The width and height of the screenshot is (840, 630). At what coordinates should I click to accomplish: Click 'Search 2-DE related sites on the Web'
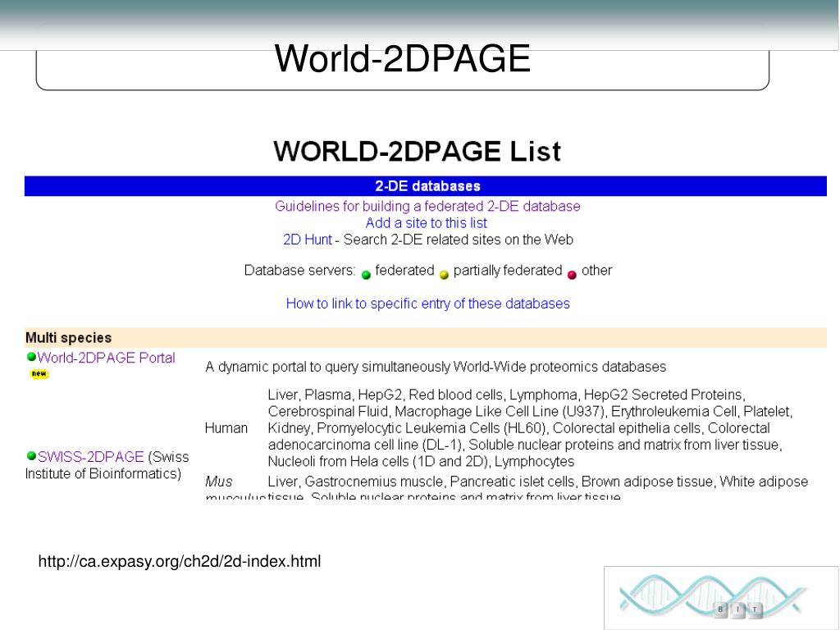(459, 240)
